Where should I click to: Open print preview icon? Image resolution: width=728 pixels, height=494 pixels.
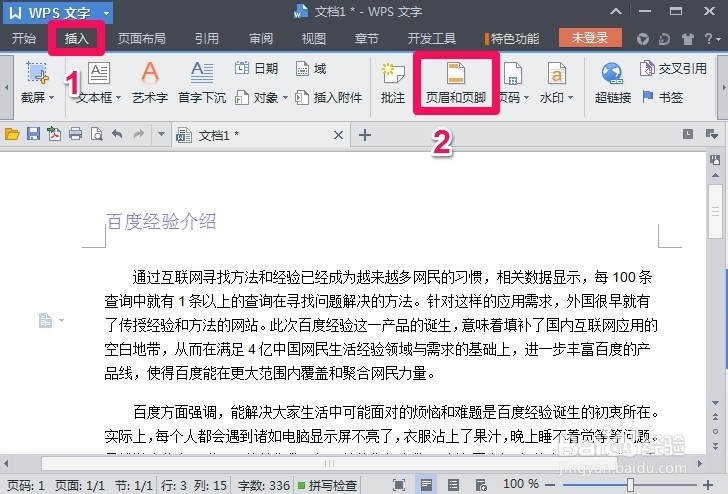[97, 134]
